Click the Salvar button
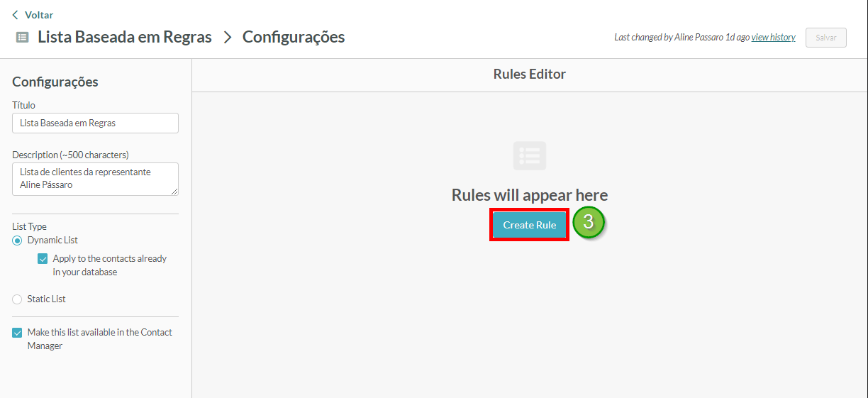This screenshot has height=398, width=868. (x=826, y=38)
